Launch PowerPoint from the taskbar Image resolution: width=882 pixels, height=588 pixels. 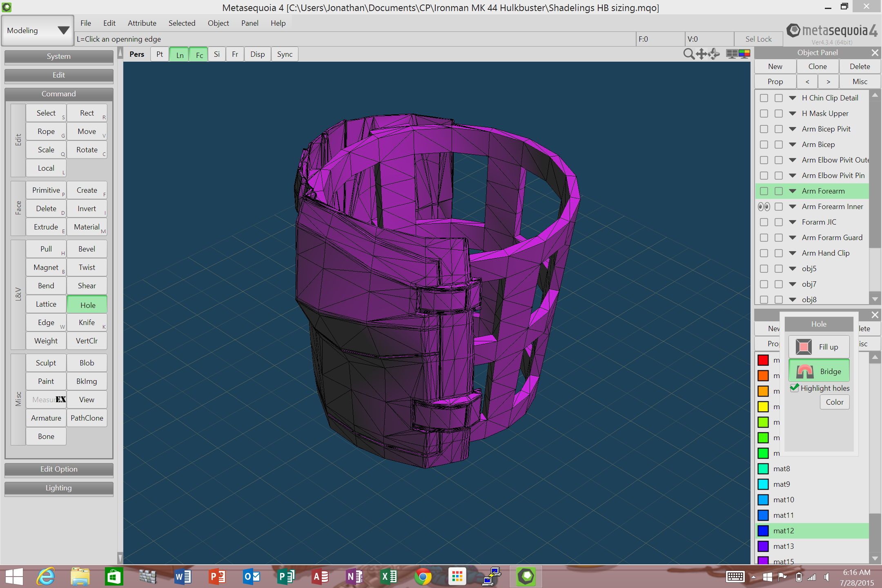point(217,577)
